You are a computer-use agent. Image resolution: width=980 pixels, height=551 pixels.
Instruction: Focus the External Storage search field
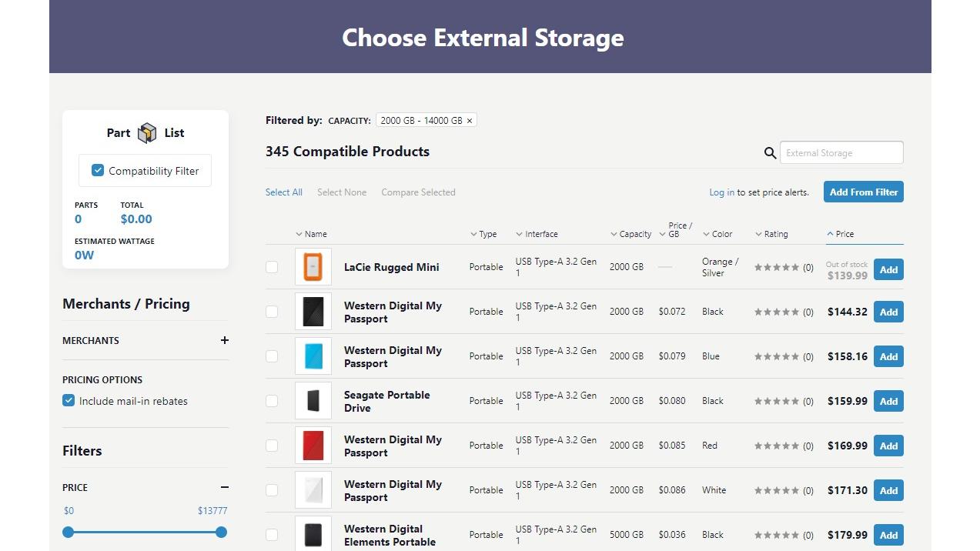pyautogui.click(x=841, y=152)
